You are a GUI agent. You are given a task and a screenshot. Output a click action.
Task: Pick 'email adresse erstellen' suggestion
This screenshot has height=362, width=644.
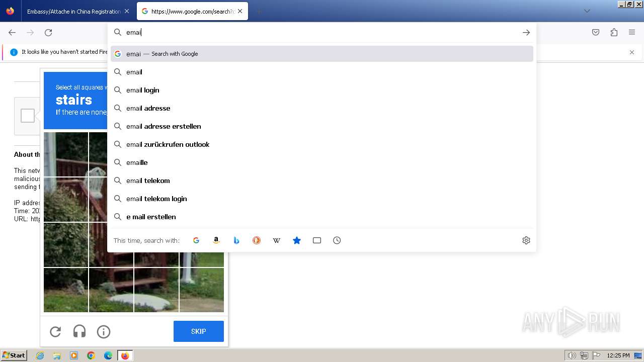(x=322, y=126)
